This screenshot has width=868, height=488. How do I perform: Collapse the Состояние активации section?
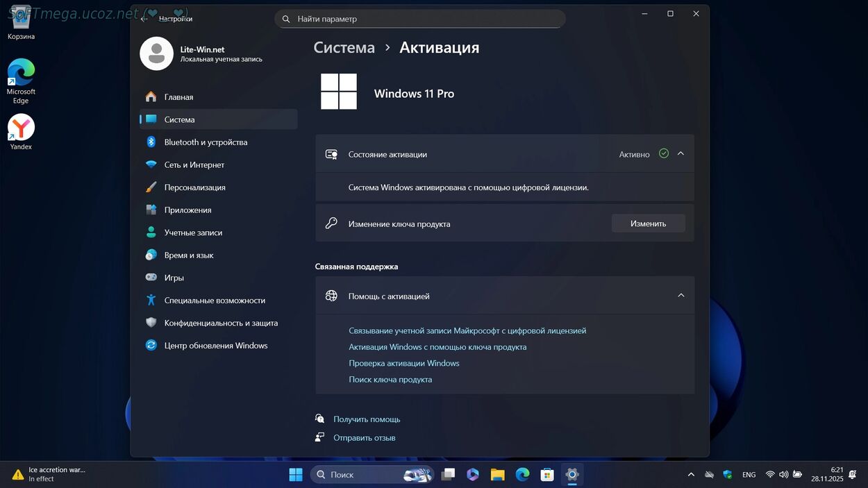681,153
